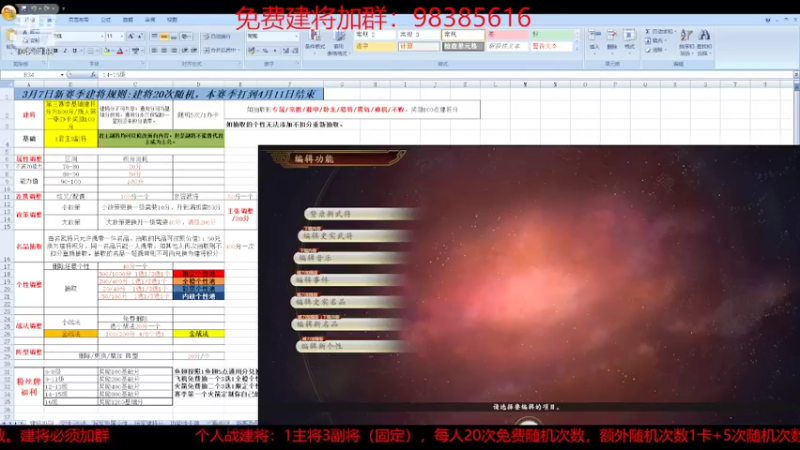Toggle Middle Align

pos(164,36)
